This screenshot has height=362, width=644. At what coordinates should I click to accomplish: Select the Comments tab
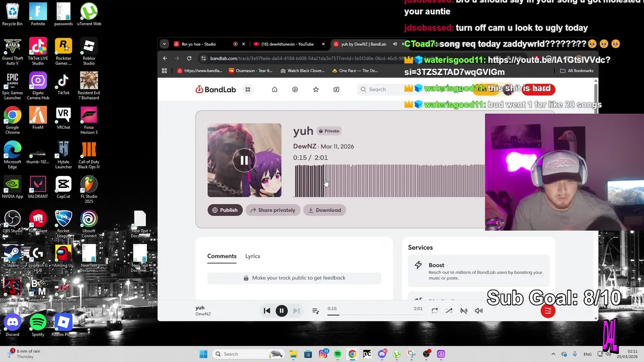222,256
